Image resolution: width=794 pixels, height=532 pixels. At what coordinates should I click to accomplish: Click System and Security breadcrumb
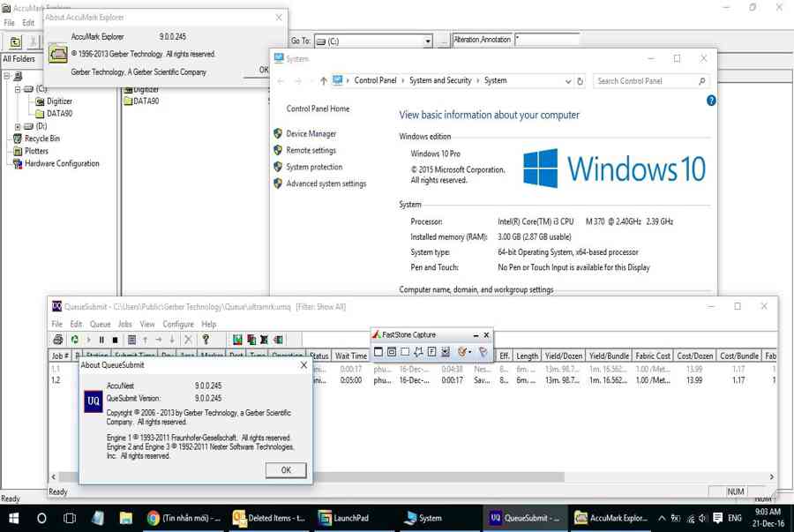tap(440, 80)
